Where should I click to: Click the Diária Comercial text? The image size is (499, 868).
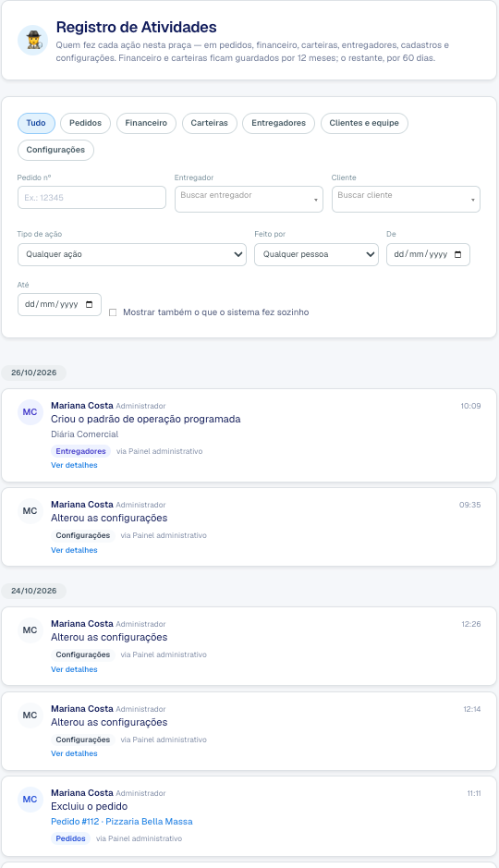click(x=85, y=434)
